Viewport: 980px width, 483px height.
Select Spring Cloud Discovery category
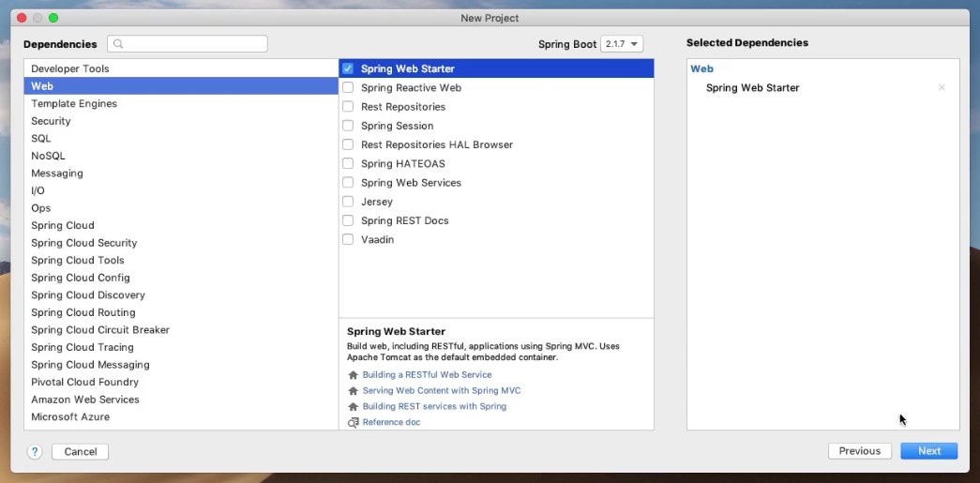181,294
